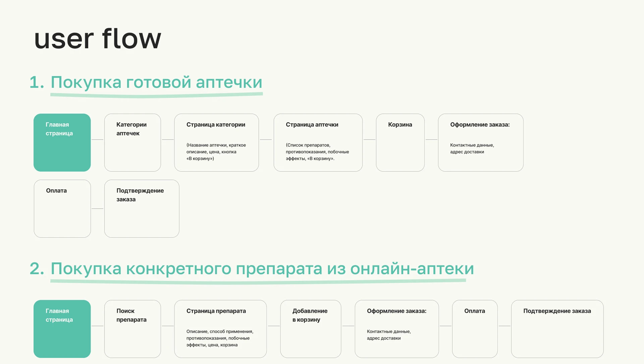Click the green 'Главная страница' card in flow 2

62,329
